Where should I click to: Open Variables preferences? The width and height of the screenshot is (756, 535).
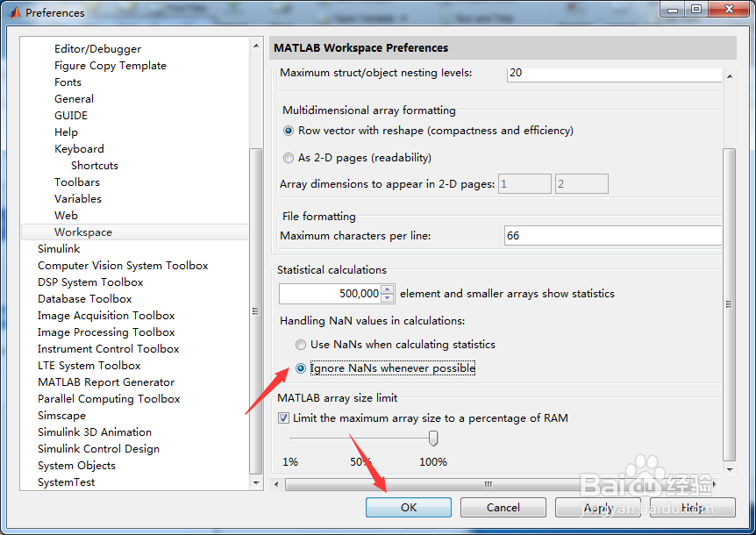click(x=78, y=199)
